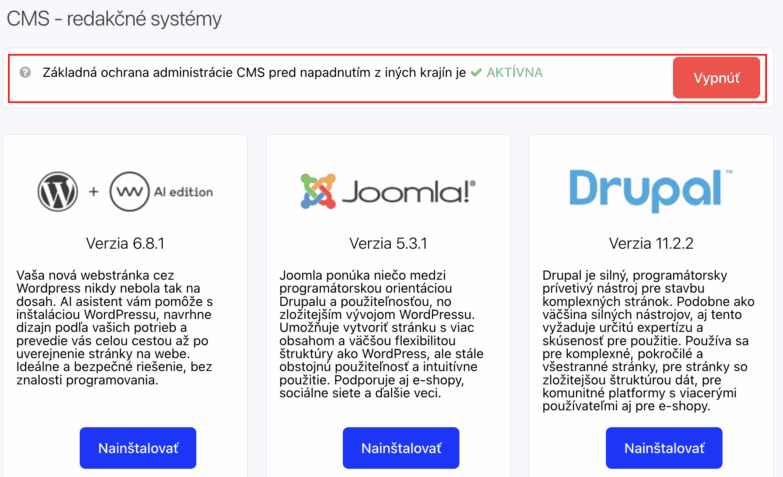Click the text Verzia 5.3.1

(388, 244)
